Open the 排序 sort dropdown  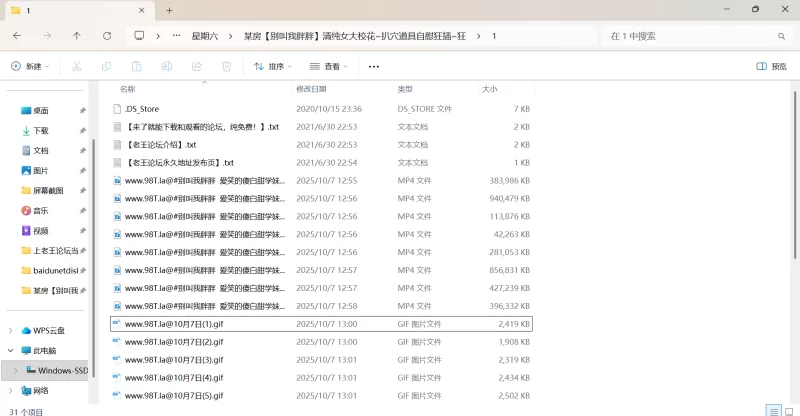coord(272,66)
